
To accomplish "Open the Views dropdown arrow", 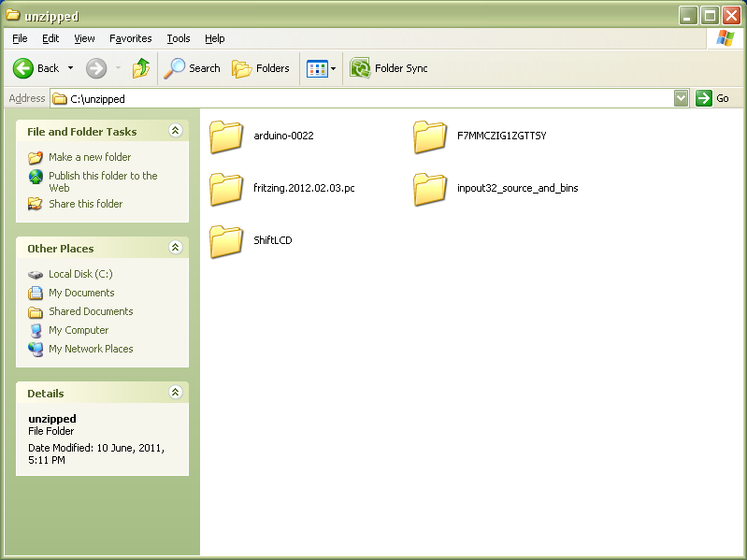I will coord(334,69).
